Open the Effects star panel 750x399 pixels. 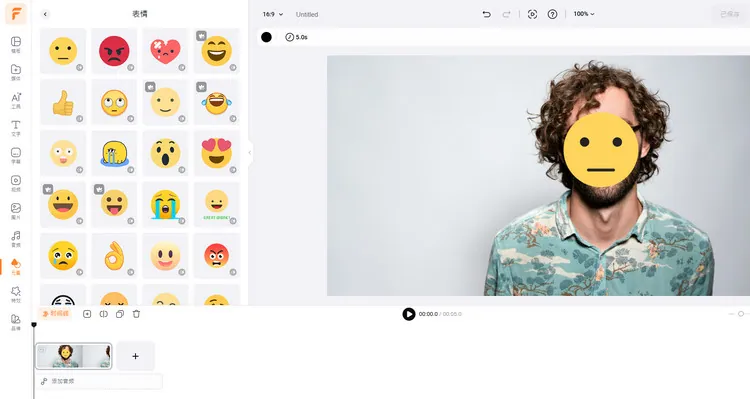pos(16,294)
